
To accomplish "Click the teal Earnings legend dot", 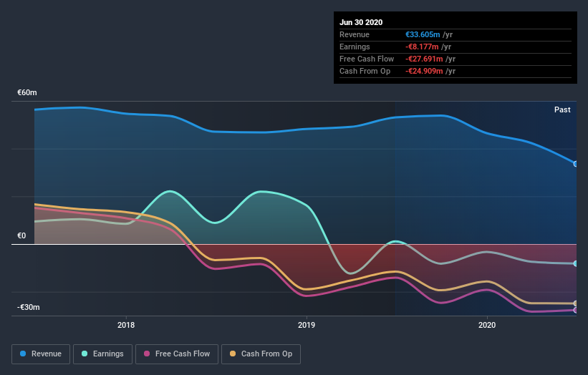I will 85,354.
